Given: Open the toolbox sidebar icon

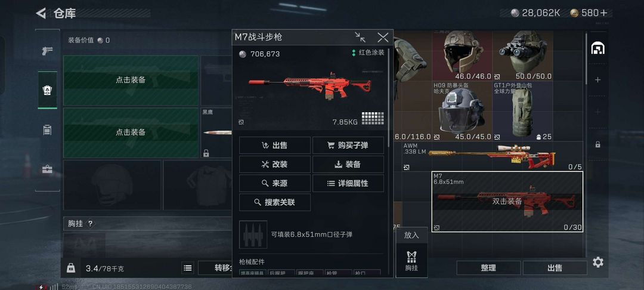Looking at the screenshot, I should 47,169.
